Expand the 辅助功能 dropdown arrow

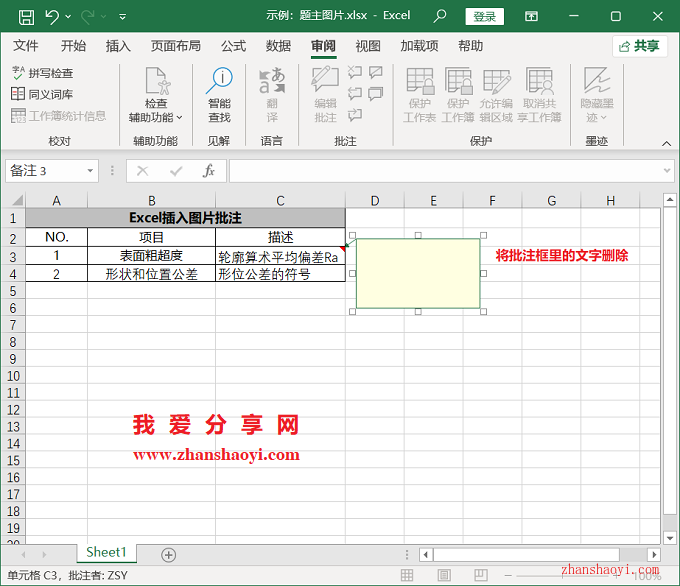180,118
